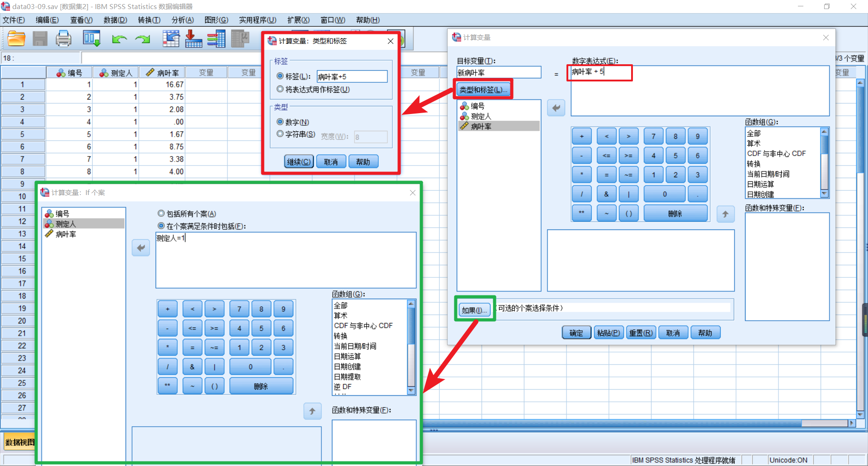Click the 目标变量 input field
Screen dimensions: 868x466
(499, 72)
